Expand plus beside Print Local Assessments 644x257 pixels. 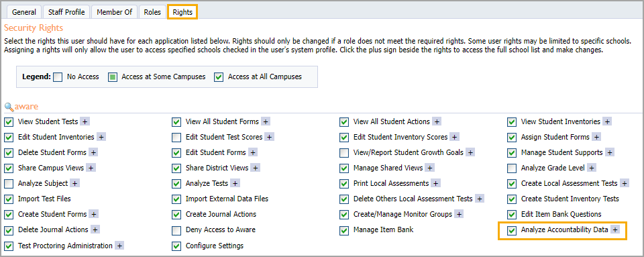(436, 183)
